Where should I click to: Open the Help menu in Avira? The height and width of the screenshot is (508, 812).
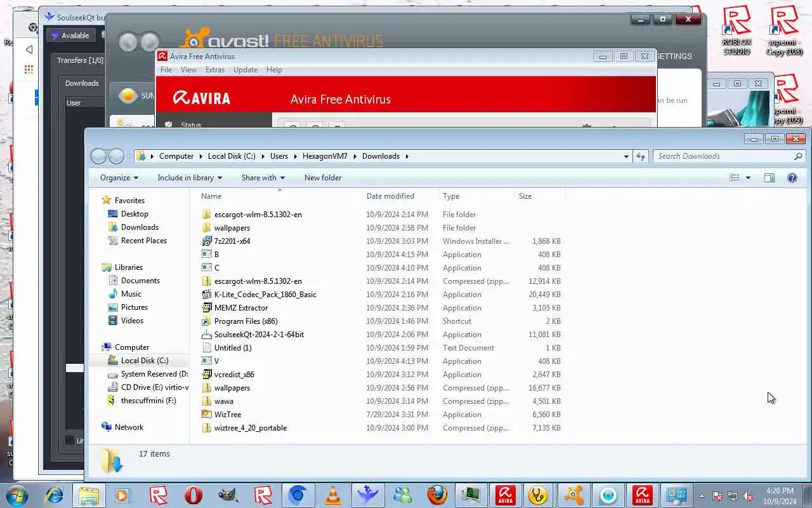274,70
